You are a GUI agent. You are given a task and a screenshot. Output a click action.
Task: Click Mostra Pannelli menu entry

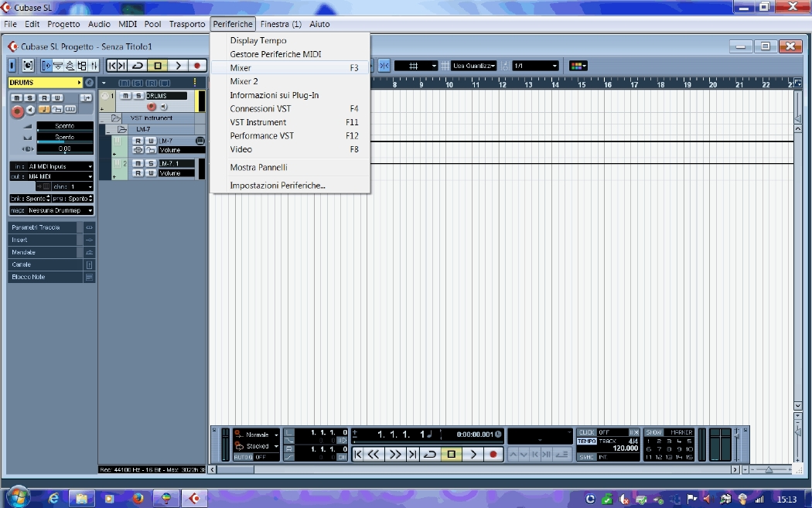tap(290, 167)
